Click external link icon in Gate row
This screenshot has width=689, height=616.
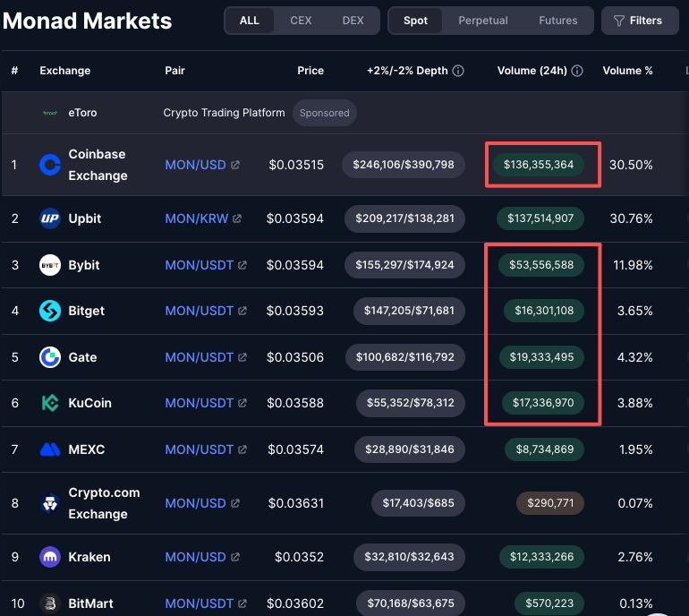242,357
